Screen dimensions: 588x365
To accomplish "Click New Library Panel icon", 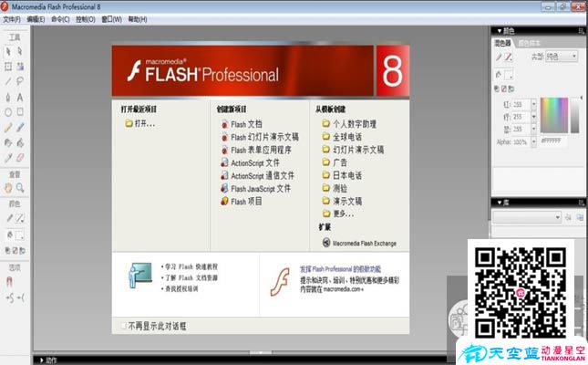I will pyautogui.click(x=580, y=217).
